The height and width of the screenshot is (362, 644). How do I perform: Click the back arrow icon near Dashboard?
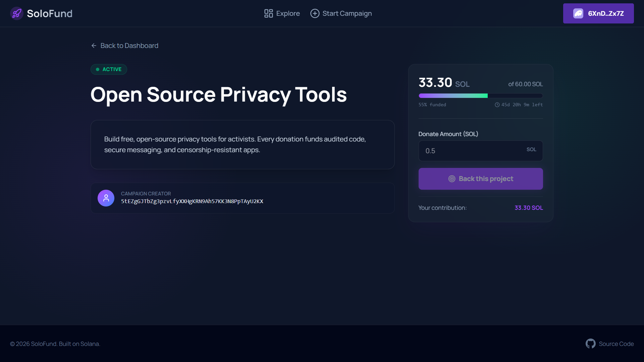(94, 46)
